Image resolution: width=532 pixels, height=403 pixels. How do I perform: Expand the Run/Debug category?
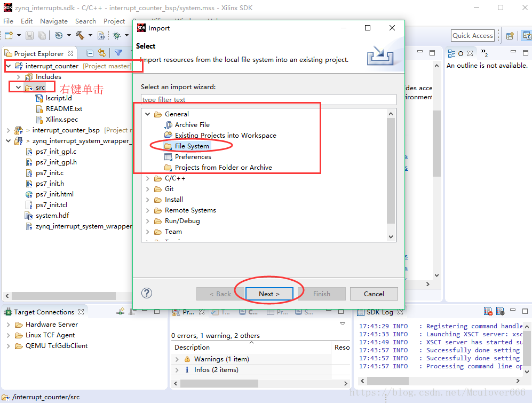148,221
